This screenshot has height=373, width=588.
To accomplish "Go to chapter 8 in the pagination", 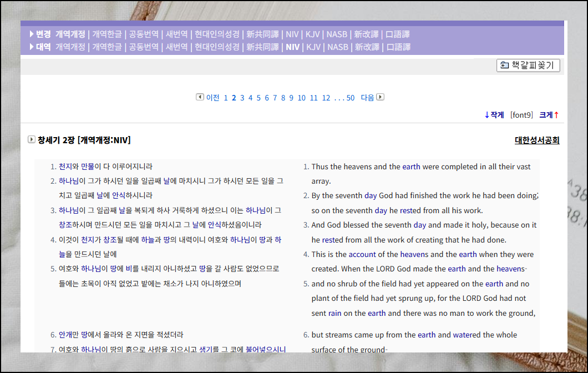I will coord(283,98).
